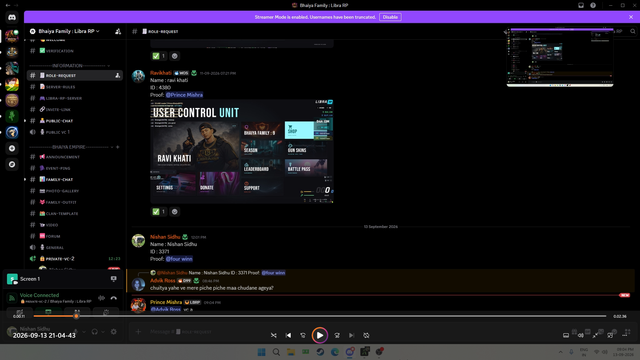Click create invite icon on role-request channel
The height and width of the screenshot is (360, 640).
coord(118,76)
